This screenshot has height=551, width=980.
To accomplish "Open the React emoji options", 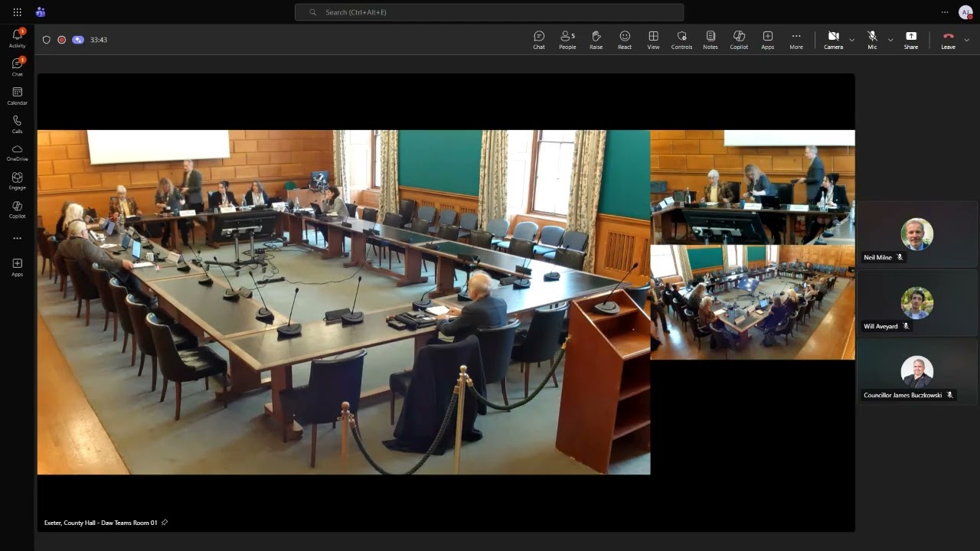I will coord(625,40).
